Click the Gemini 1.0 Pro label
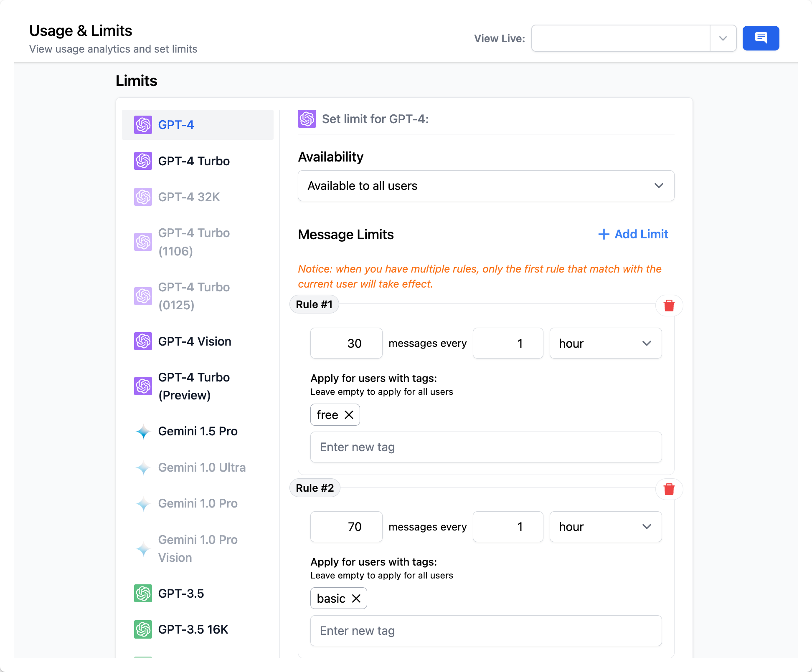The width and height of the screenshot is (812, 672). pos(198,504)
